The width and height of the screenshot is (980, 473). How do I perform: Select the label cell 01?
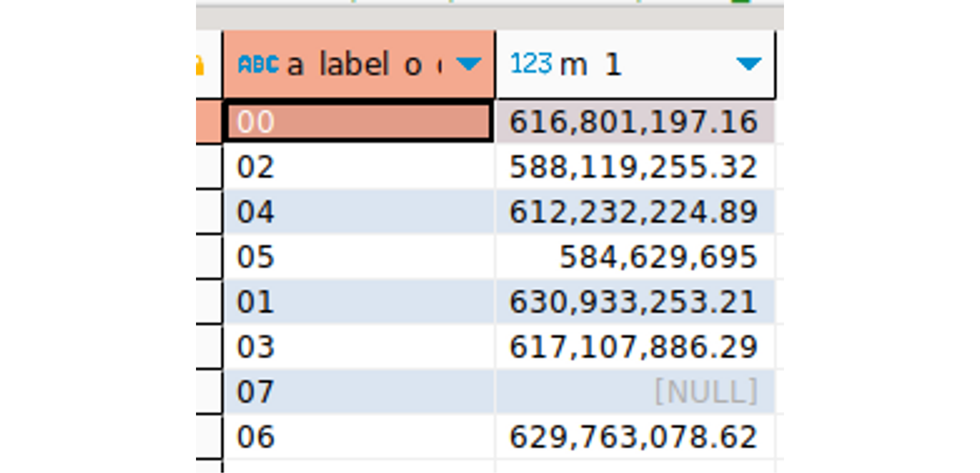click(358, 302)
